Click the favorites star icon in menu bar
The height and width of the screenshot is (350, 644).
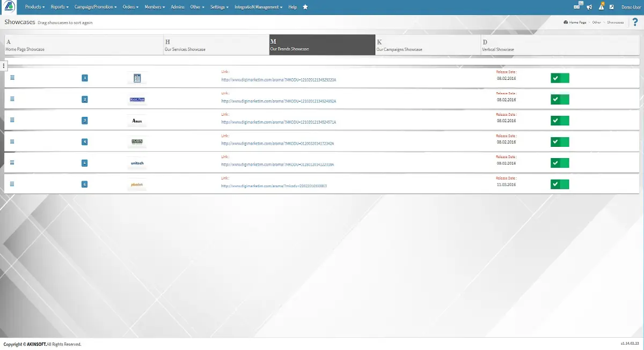click(305, 7)
